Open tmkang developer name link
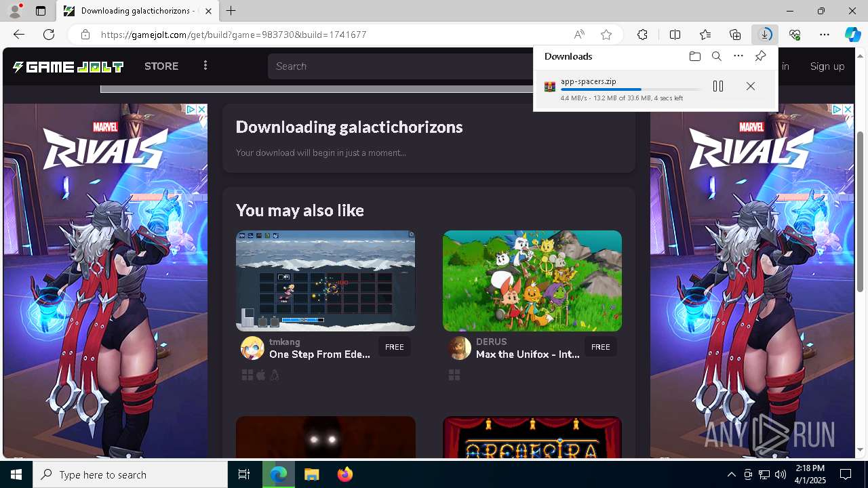The width and height of the screenshot is (868, 488). click(284, 342)
